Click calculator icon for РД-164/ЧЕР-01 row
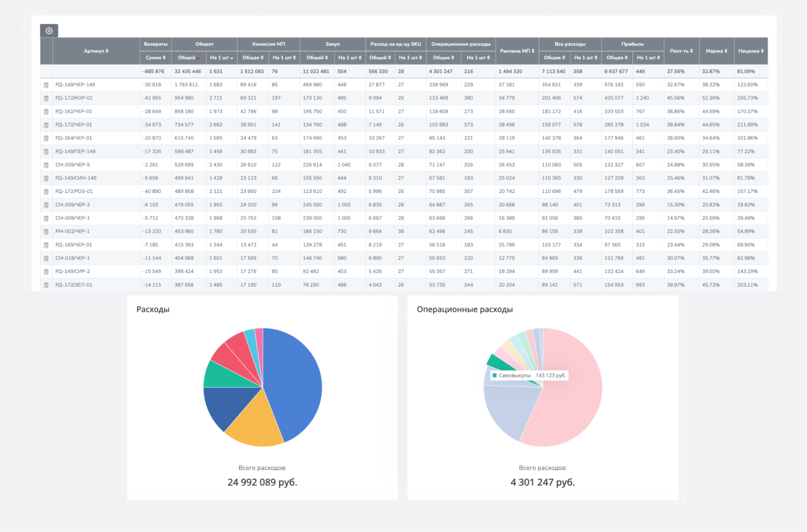807x532 pixels. (46, 139)
